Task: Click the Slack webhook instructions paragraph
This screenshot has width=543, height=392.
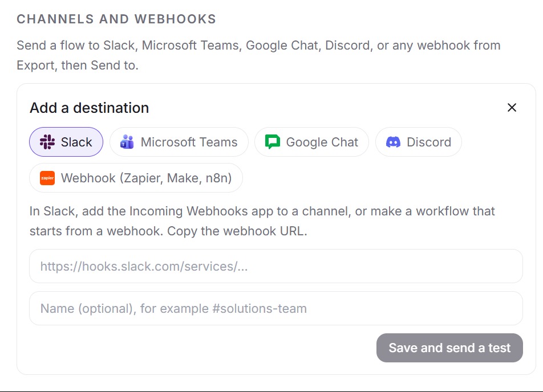Action: click(x=262, y=221)
